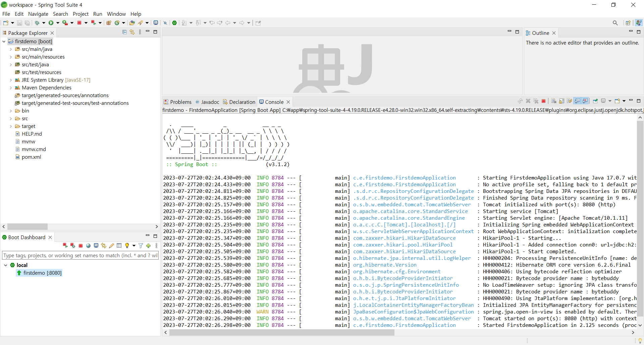
Task: Click Console vertical scrollbar thumb
Action: pos(640,218)
